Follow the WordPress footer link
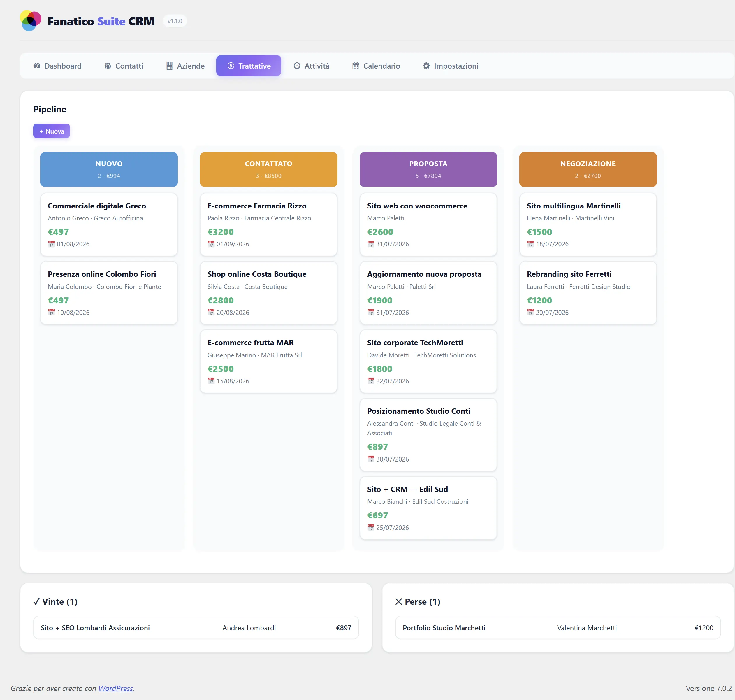The width and height of the screenshot is (735, 700). tap(116, 688)
